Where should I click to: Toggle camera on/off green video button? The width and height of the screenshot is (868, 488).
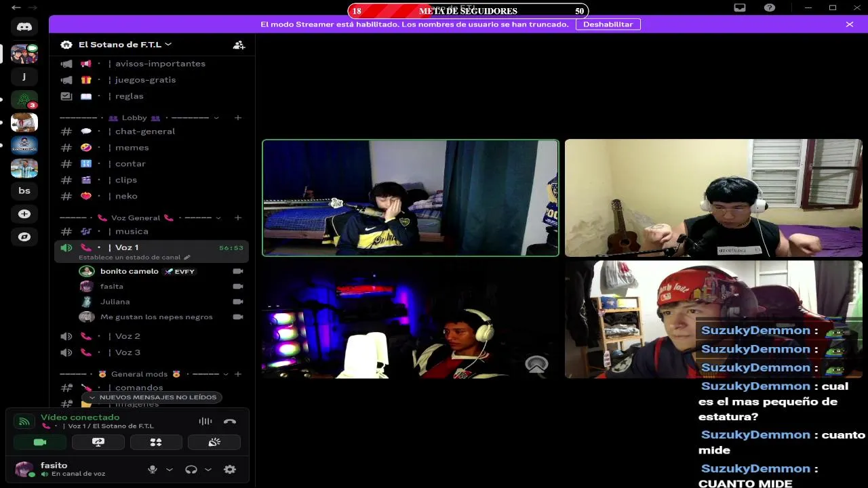40,442
